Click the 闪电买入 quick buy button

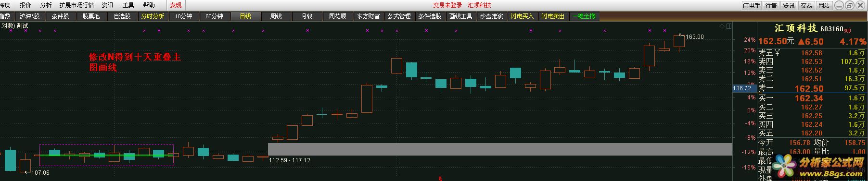point(523,16)
